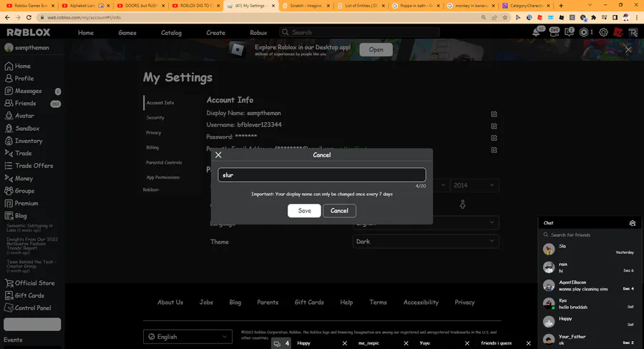Screen dimensions: 644x349
Task: Go back in browser history
Action: [x=7, y=17]
